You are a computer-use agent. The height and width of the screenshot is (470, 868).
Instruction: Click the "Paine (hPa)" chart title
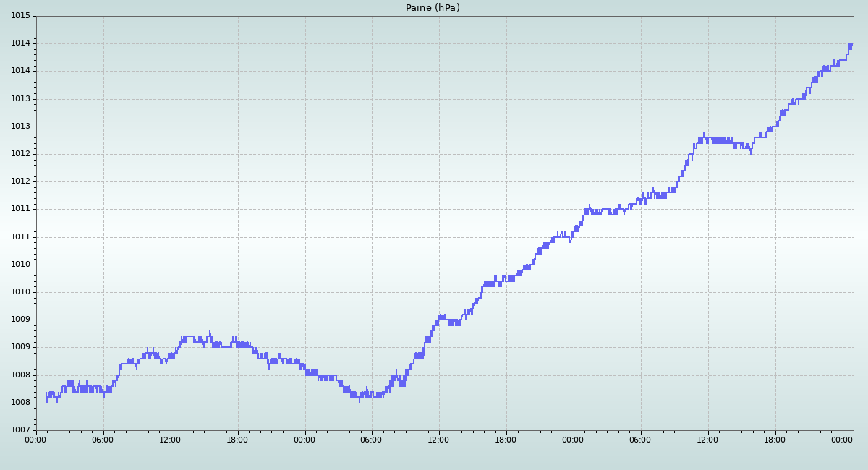tap(433, 8)
